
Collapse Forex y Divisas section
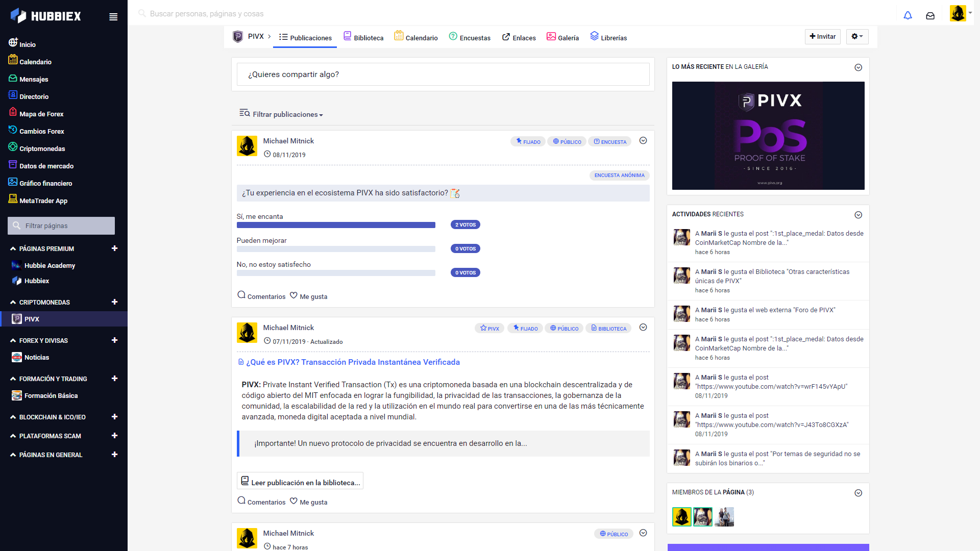tap(13, 340)
